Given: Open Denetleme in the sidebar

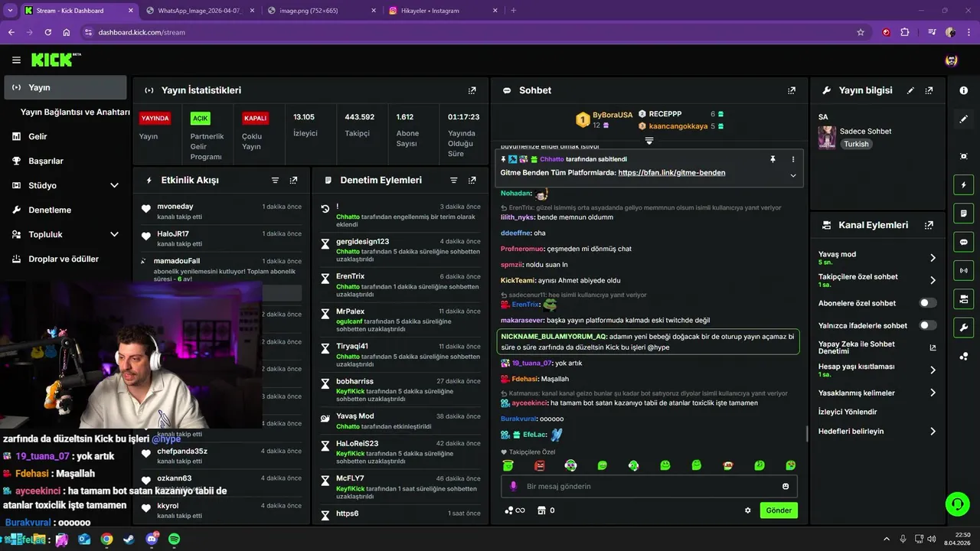Looking at the screenshot, I should 65,210.
